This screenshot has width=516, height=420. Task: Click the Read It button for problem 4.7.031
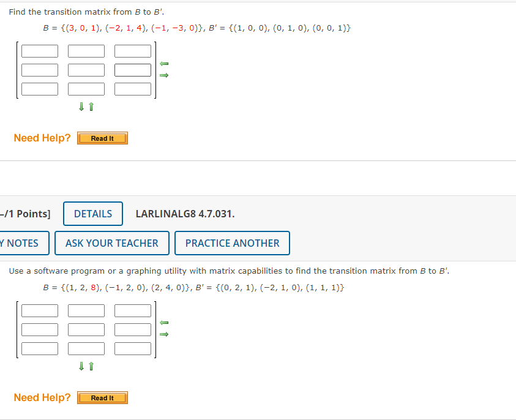[x=102, y=397]
